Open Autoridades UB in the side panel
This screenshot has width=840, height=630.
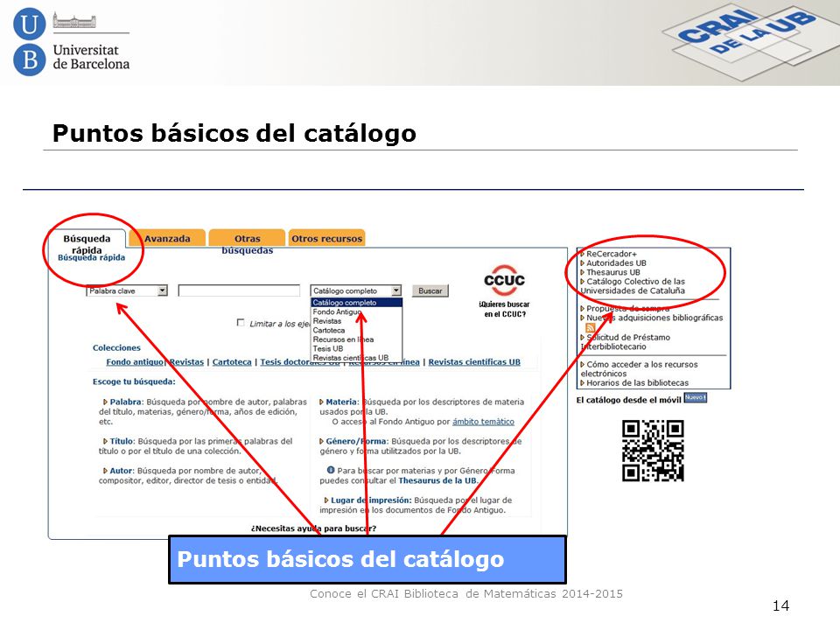click(616, 263)
